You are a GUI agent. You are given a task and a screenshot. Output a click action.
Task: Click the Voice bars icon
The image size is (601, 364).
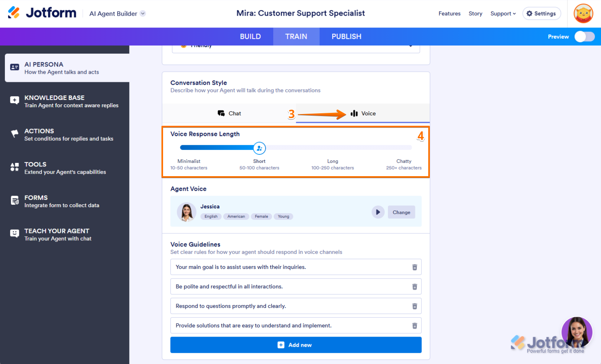pos(354,113)
